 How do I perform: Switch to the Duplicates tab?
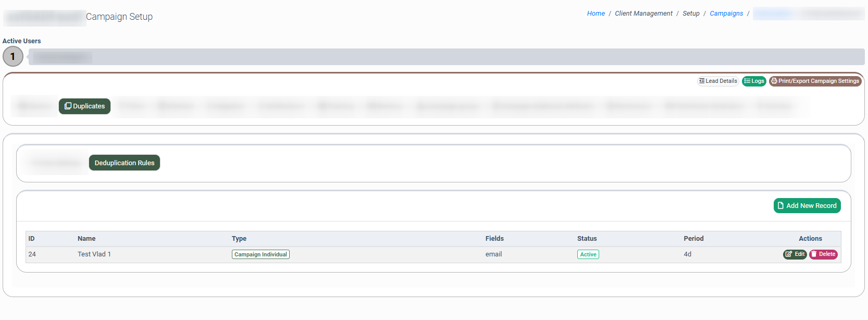(84, 106)
